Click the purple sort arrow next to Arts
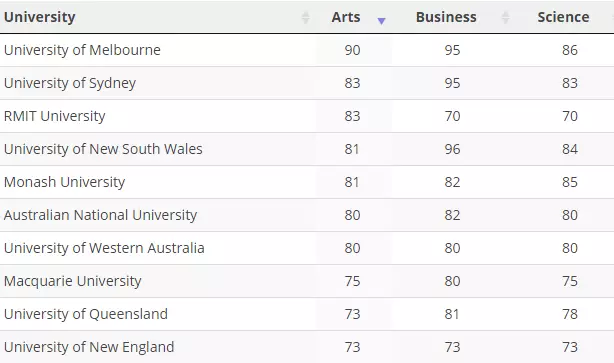614x363 pixels. pos(381,20)
